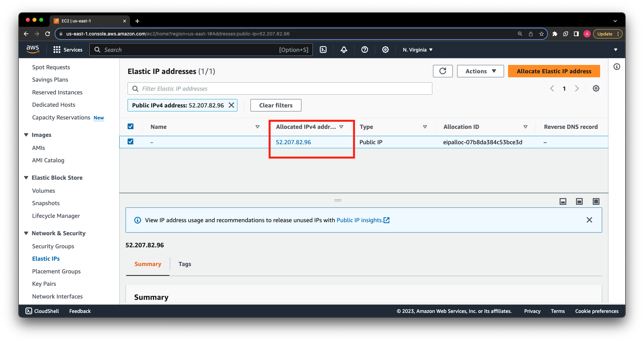The image size is (644, 342).
Task: Sort by Allocated IPv4 address column
Action: point(341,127)
